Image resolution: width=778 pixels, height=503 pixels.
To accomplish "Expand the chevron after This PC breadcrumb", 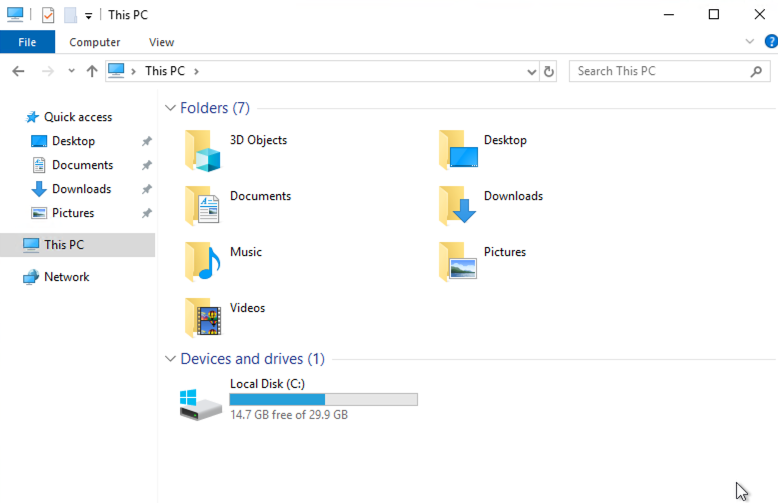I will [x=196, y=71].
